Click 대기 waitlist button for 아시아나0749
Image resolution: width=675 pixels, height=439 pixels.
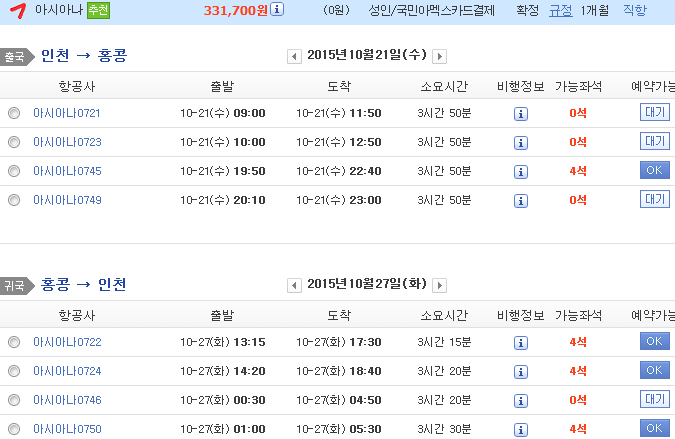[x=655, y=199]
